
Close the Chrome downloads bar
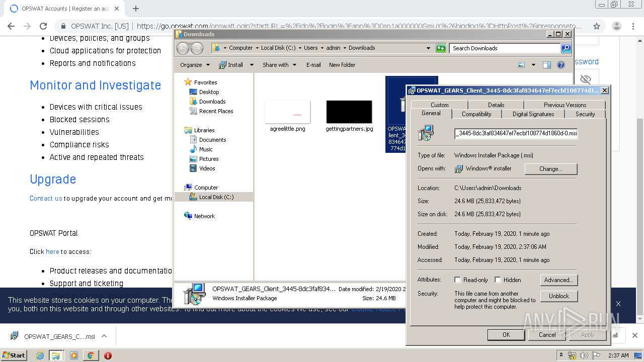tap(635, 335)
